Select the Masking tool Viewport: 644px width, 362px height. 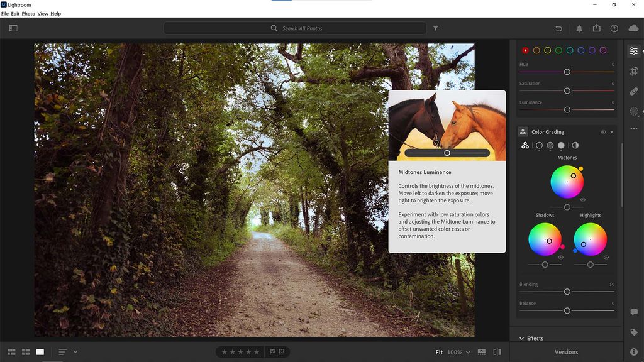point(634,111)
